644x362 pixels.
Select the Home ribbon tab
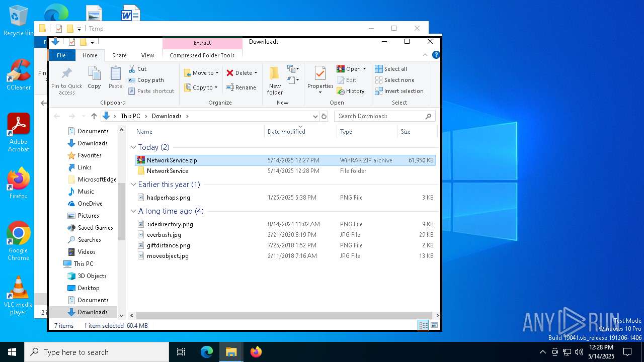[x=90, y=55]
